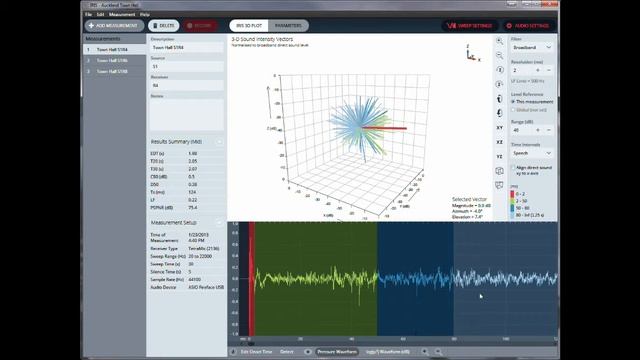
Task: Collapse the Measurement Setup section
Action: click(x=219, y=222)
